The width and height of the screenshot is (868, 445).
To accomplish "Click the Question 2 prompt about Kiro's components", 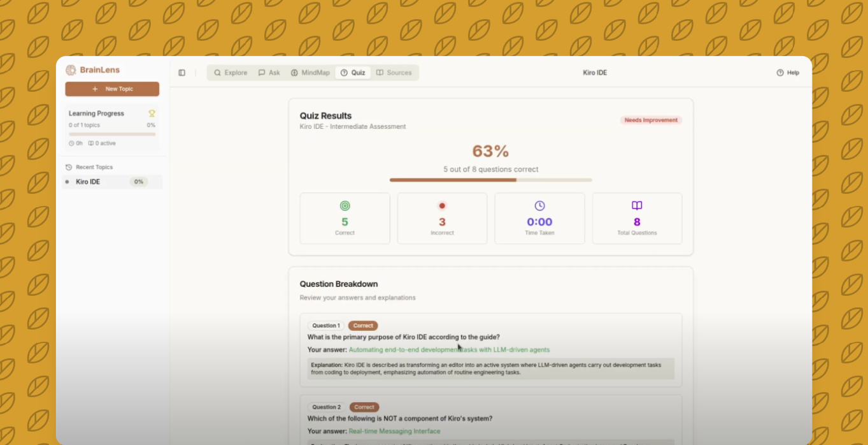I will tap(400, 419).
